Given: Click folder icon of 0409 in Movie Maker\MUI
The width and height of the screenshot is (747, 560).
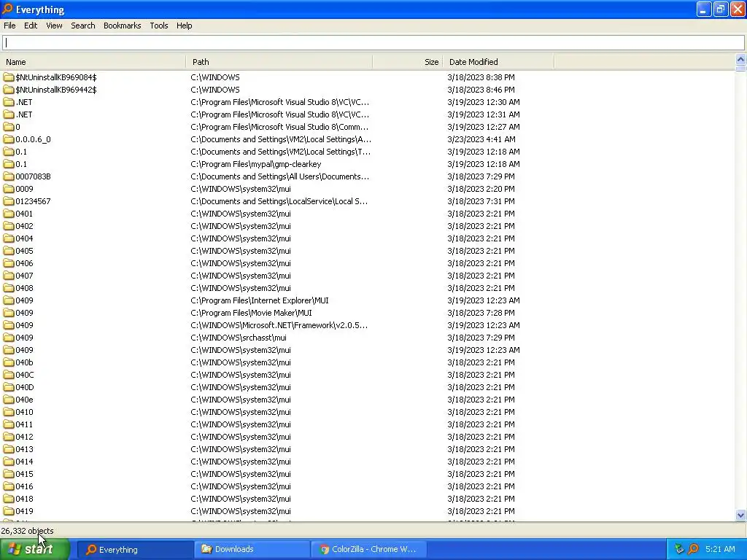Looking at the screenshot, I should 9,312.
